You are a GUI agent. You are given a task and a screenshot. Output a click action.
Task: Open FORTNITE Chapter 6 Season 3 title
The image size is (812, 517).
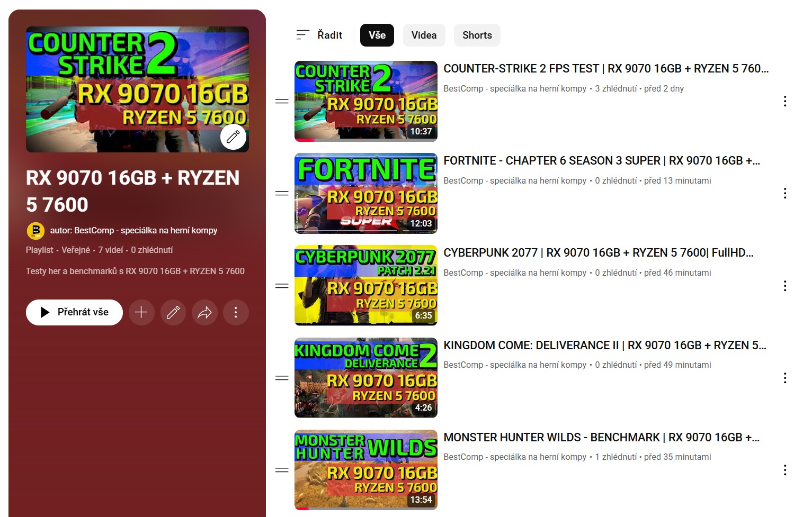[602, 160]
